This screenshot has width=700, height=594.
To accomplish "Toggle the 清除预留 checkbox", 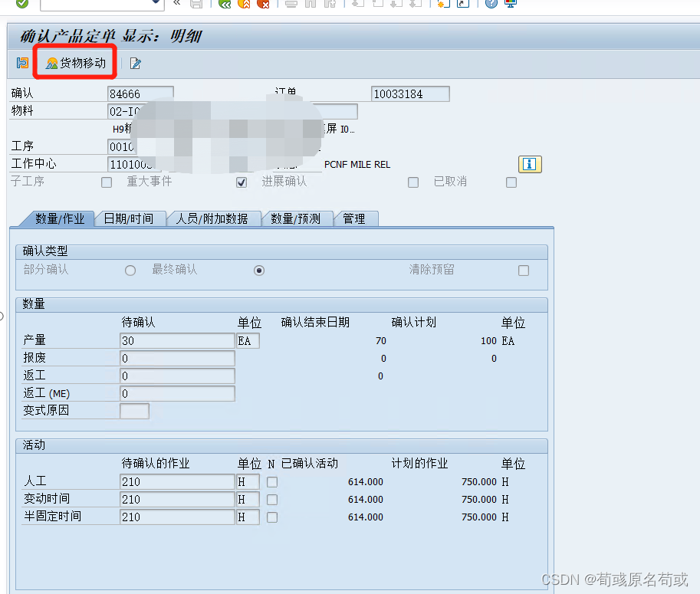I will coord(524,271).
